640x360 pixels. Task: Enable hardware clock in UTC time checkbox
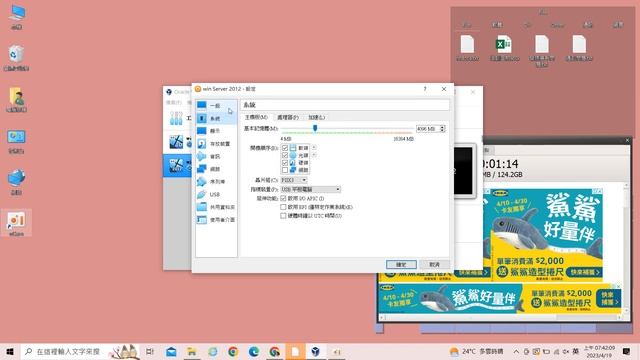(283, 216)
